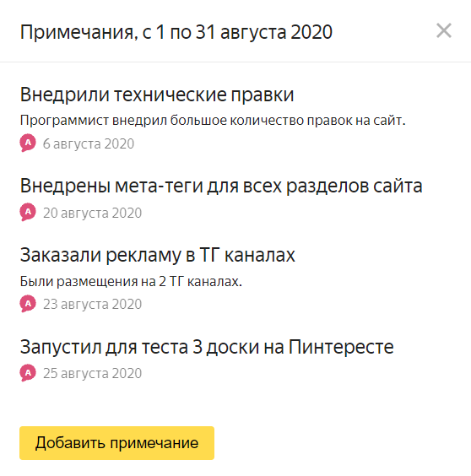The width and height of the screenshot is (471, 476).
Task: Click the dialog title Примечания, с 1 по 31 августа
Action: click(x=176, y=32)
